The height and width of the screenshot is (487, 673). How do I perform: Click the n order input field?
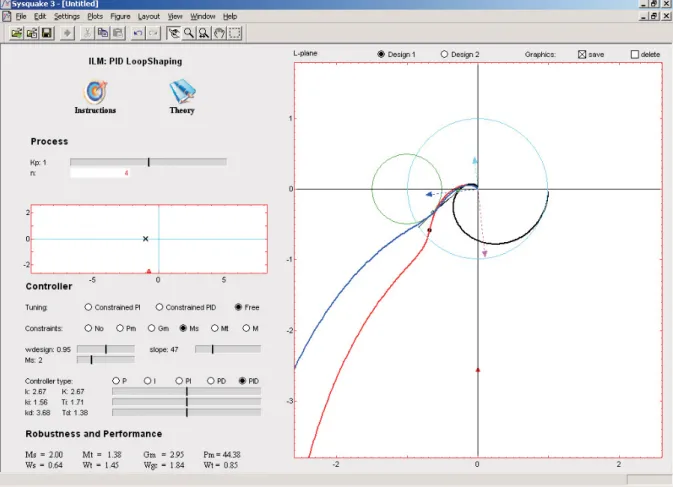(100, 173)
